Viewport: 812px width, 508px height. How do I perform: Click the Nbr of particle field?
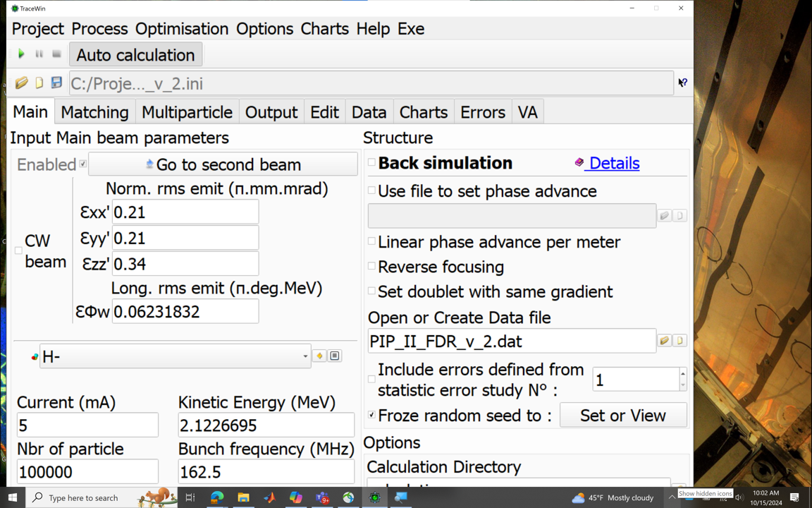pos(87,472)
